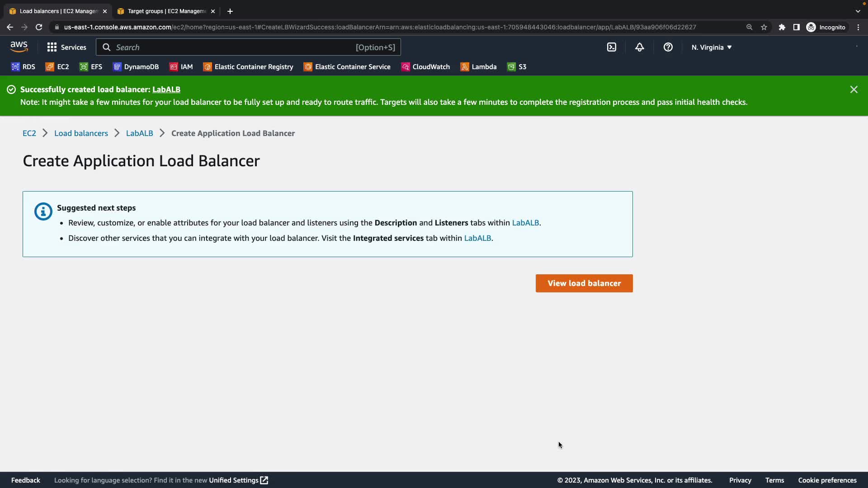Open Chrome three-dot menu
This screenshot has width=868, height=488.
(x=858, y=27)
